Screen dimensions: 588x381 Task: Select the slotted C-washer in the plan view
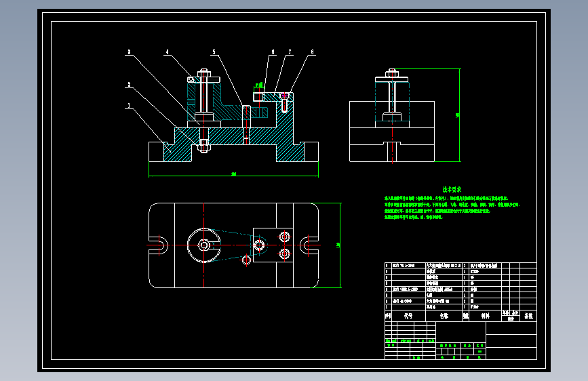(x=204, y=245)
